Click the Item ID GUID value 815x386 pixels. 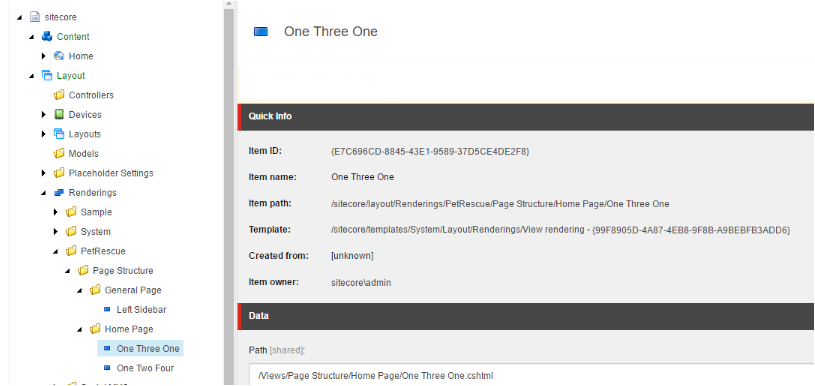pyautogui.click(x=429, y=152)
